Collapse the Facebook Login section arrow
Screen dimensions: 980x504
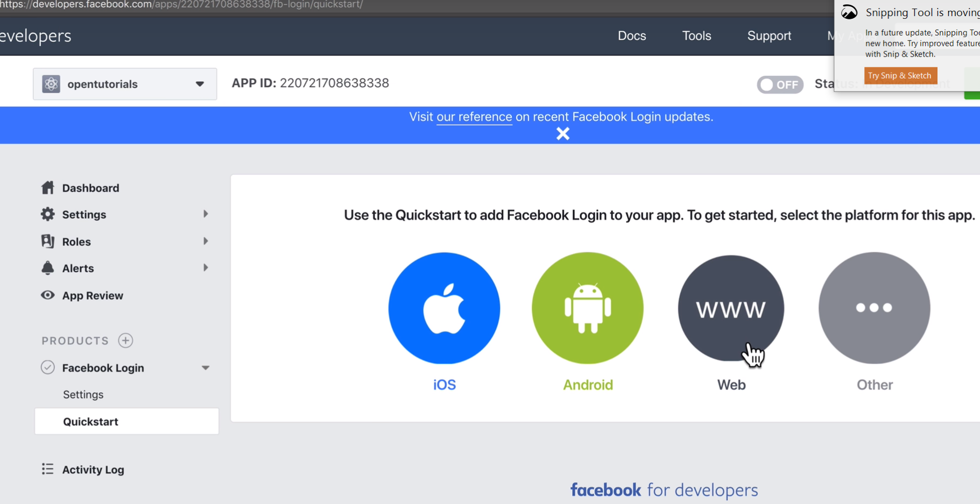tap(206, 368)
